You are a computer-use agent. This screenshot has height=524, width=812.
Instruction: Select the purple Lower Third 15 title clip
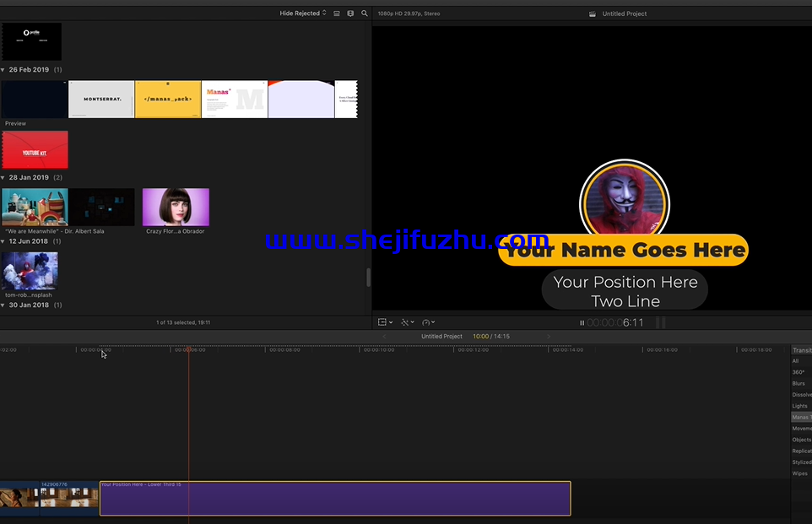[x=335, y=498]
